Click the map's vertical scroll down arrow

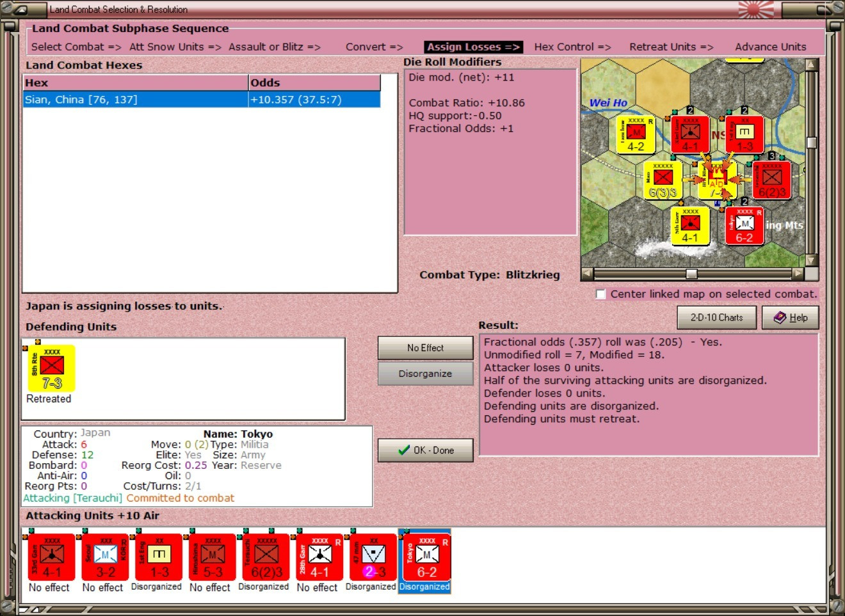[x=812, y=260]
